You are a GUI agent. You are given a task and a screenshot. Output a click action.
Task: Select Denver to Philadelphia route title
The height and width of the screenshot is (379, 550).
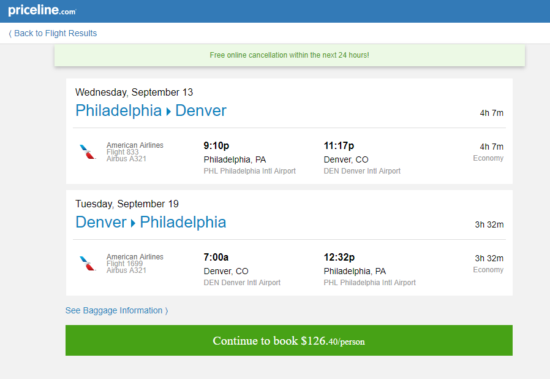(x=151, y=222)
